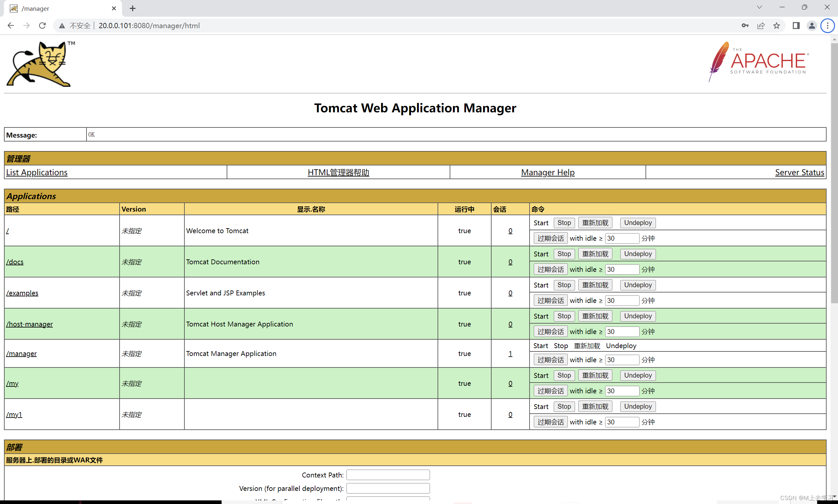The image size is (838, 504).
Task: Undeploy the /my1 application
Action: pos(638,406)
